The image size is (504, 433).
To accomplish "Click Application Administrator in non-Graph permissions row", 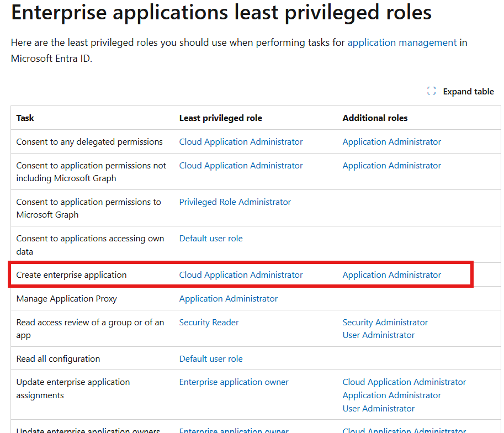I will click(391, 165).
